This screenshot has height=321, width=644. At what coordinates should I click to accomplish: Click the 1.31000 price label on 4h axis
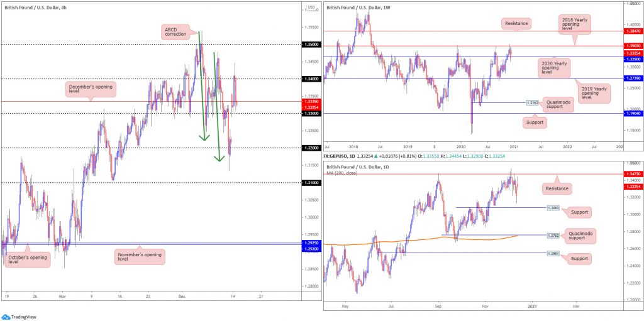pyautogui.click(x=310, y=183)
